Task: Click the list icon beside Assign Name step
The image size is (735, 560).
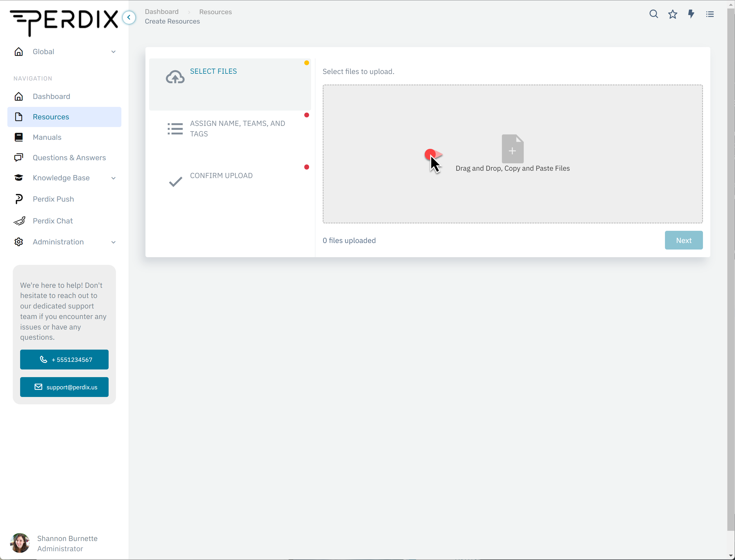Action: (175, 129)
